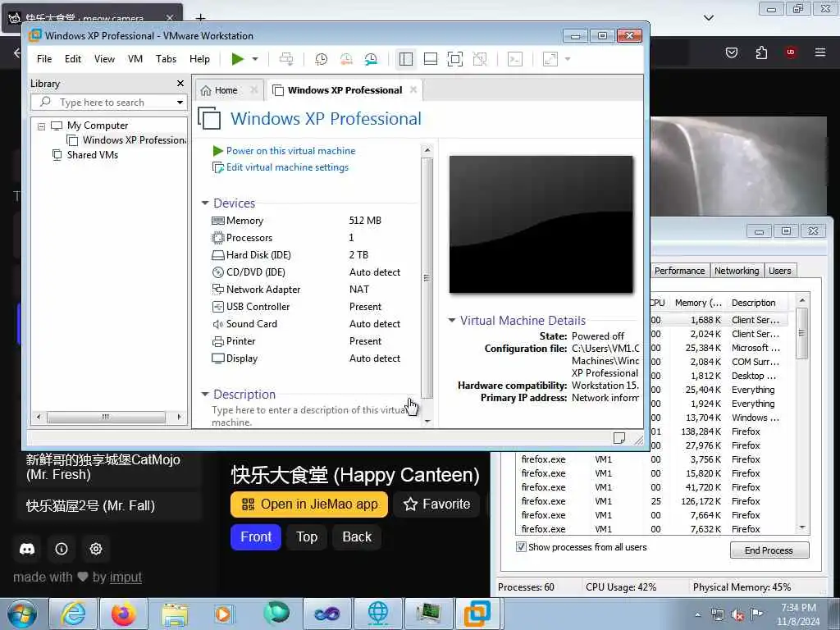Screen dimensions: 840x630
Task: Click End Process button in Task Manager
Action: click(769, 550)
